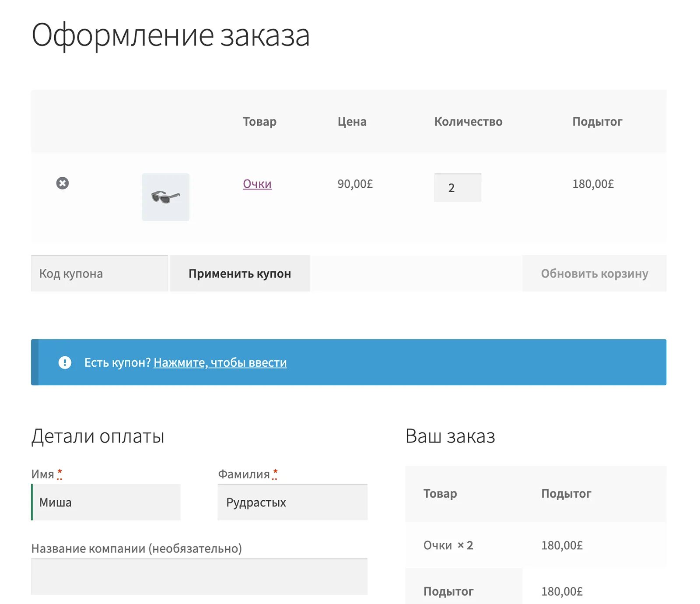Click the coupon notice exclamation icon
Screen dimensions: 700x604
click(65, 362)
